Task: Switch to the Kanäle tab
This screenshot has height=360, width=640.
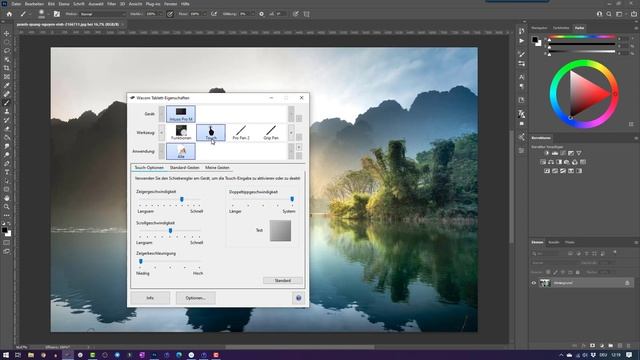Action: 553,242
